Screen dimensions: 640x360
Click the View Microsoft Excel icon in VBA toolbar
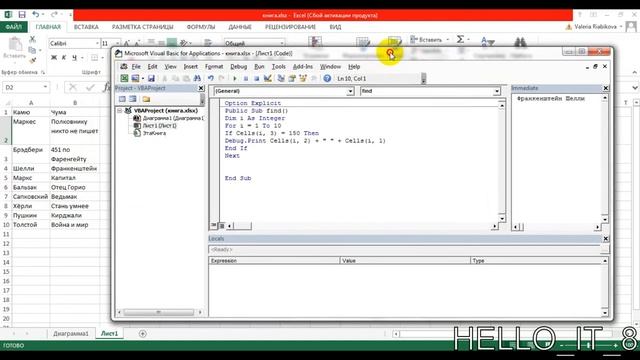(124, 78)
